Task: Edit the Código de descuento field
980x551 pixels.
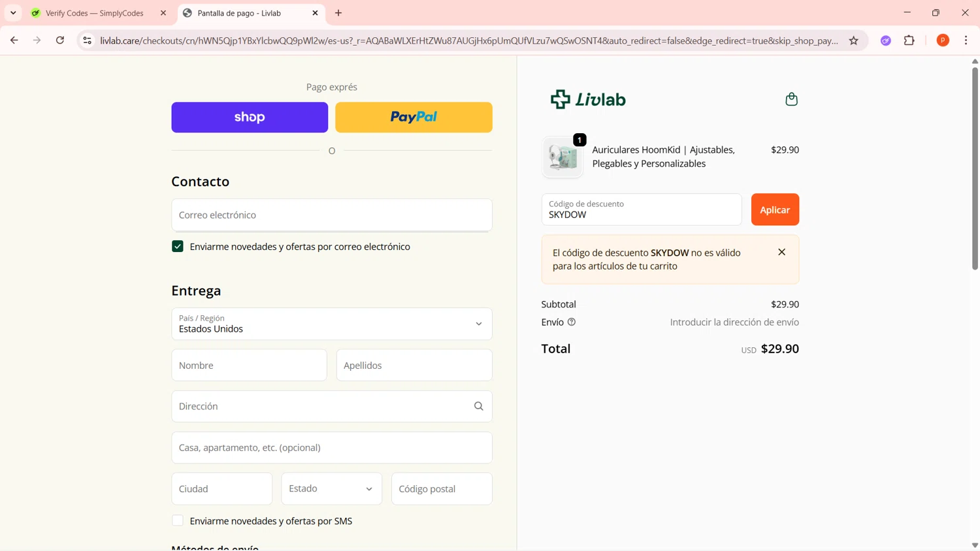Action: 642,210
